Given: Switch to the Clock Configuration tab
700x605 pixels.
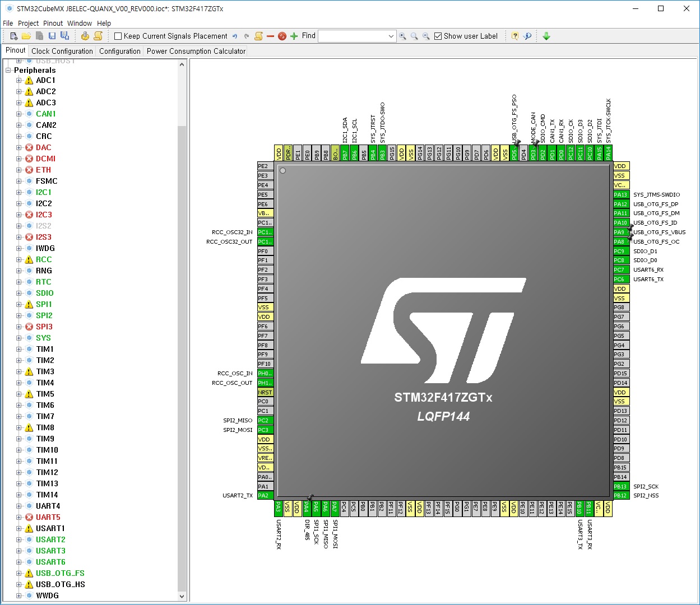Looking at the screenshot, I should [62, 51].
